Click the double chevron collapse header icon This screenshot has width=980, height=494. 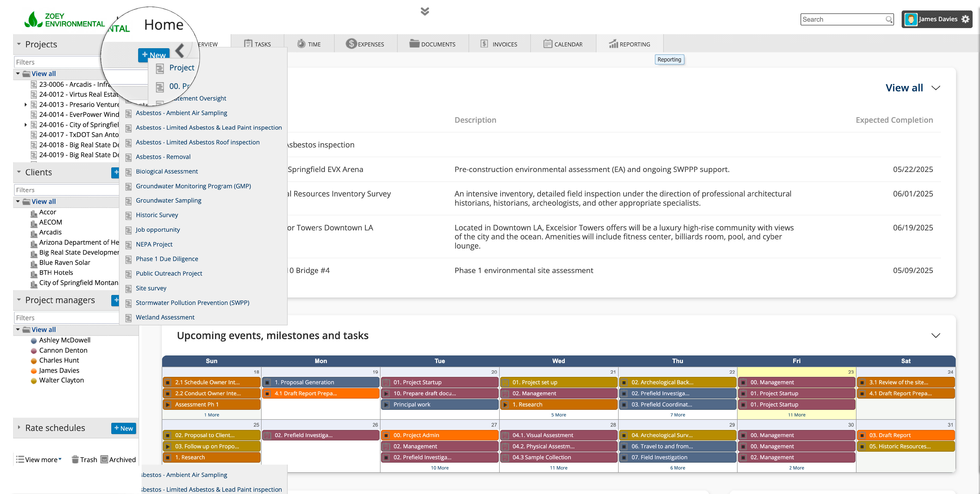[425, 11]
